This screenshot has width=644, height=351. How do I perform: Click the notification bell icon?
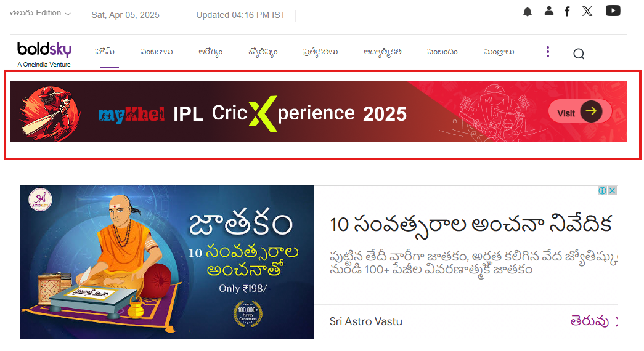[528, 12]
